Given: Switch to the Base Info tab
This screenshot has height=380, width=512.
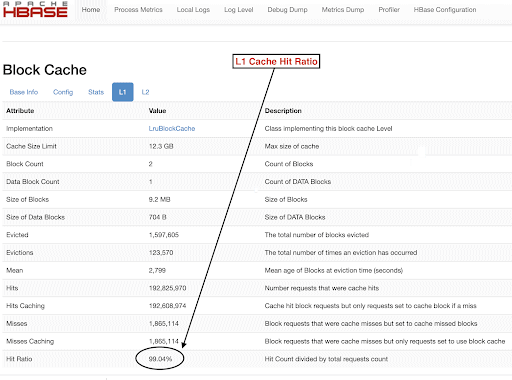Looking at the screenshot, I should [24, 92].
